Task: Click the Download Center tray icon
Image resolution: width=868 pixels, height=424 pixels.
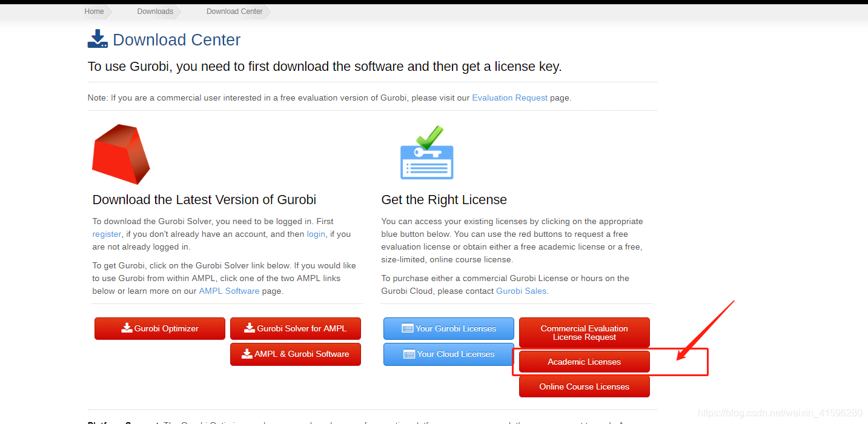Action: click(x=98, y=39)
